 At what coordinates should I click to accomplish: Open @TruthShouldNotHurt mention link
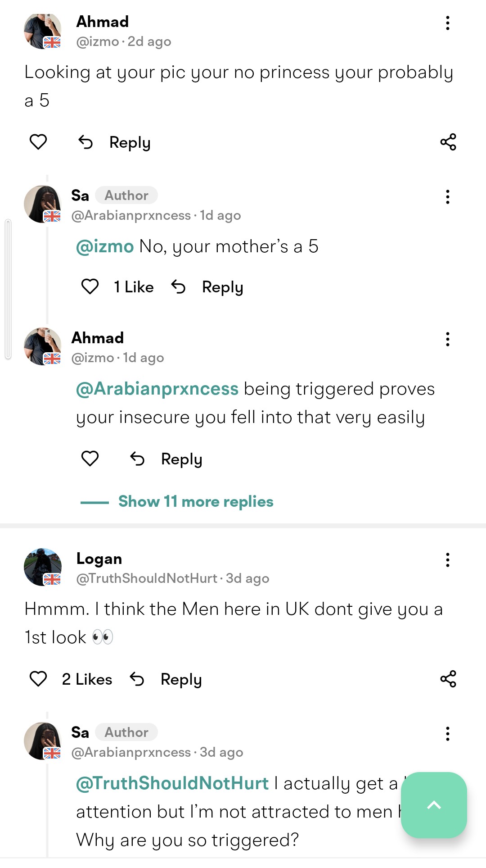pyautogui.click(x=172, y=783)
